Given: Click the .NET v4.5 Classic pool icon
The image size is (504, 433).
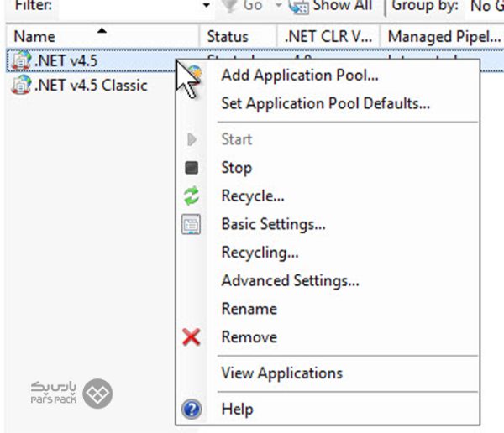Looking at the screenshot, I should (23, 86).
